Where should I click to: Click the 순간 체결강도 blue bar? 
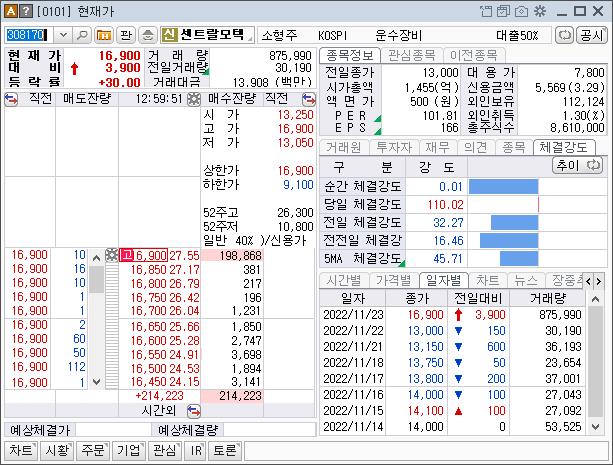click(504, 187)
